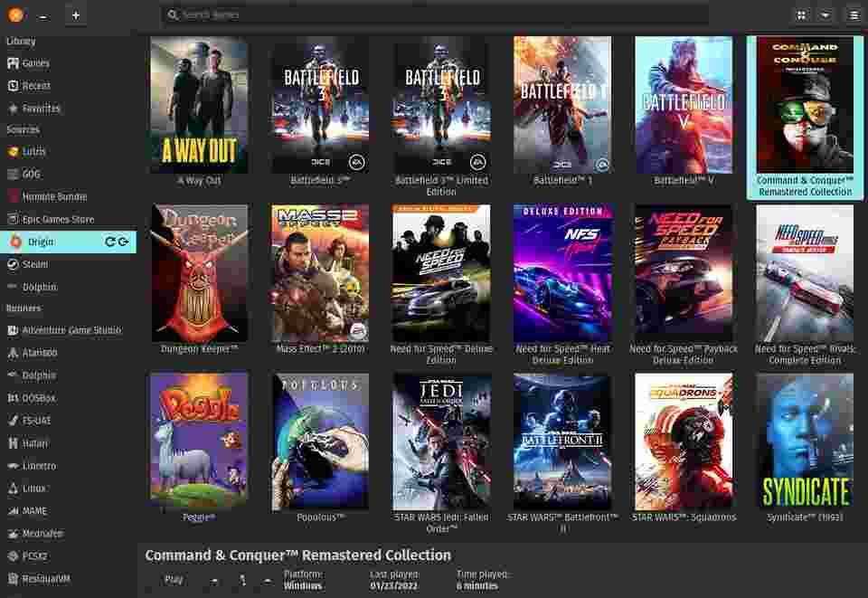Select Need for Speed Heat Deluxe Edition
The width and height of the screenshot is (868, 598).
click(x=562, y=273)
